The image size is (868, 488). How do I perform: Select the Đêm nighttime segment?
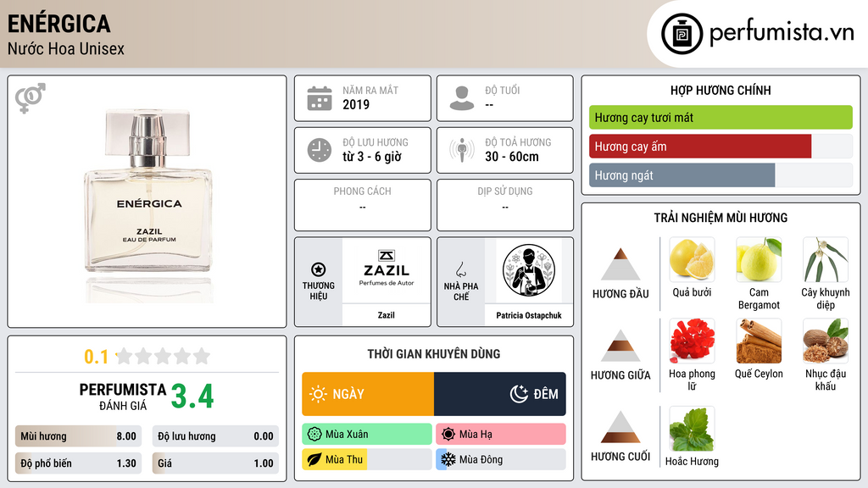click(x=500, y=394)
